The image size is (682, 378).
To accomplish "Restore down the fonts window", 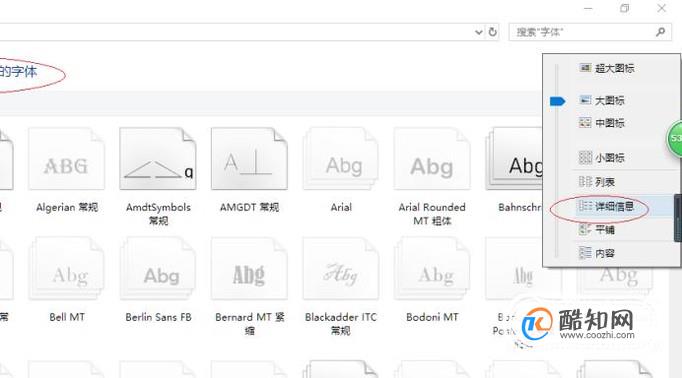I will tap(625, 8).
